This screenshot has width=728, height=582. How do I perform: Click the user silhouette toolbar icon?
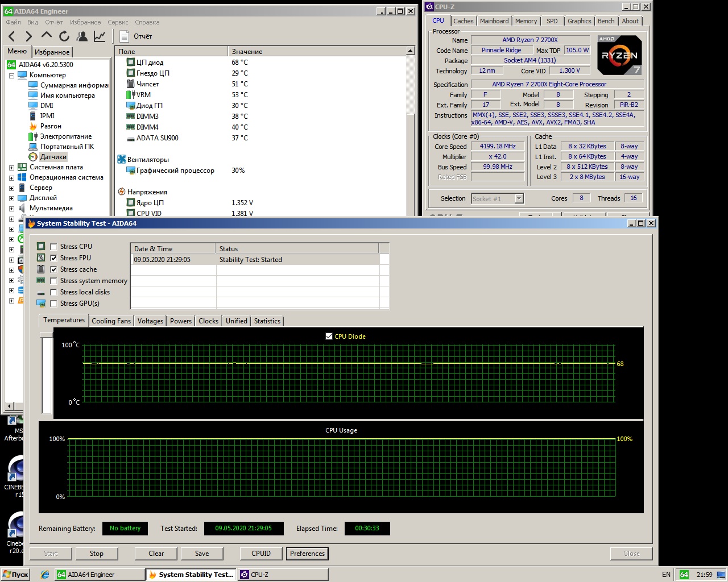click(x=82, y=36)
